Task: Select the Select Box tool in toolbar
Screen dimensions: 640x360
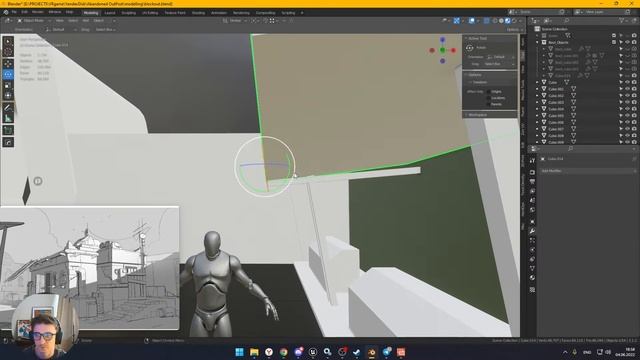Action: pos(8,41)
